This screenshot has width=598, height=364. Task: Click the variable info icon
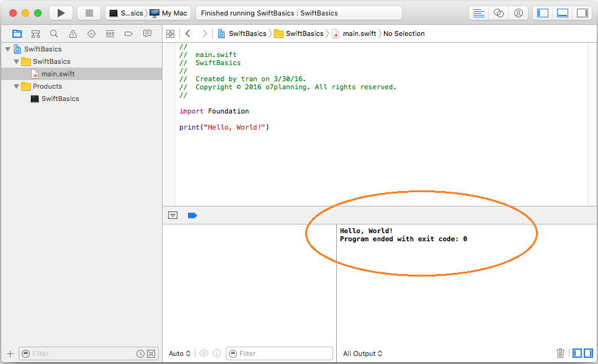pyautogui.click(x=216, y=353)
